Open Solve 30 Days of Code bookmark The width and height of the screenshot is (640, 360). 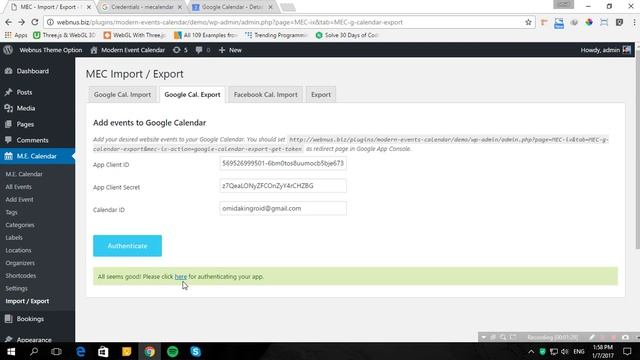pyautogui.click(x=347, y=35)
